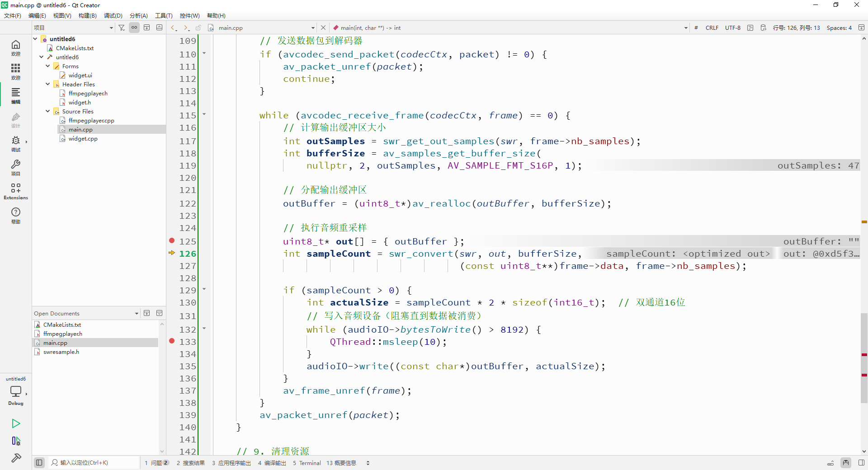Collapse the untitled6 target subfolder
Screen dimensions: 868x470
[x=42, y=57]
